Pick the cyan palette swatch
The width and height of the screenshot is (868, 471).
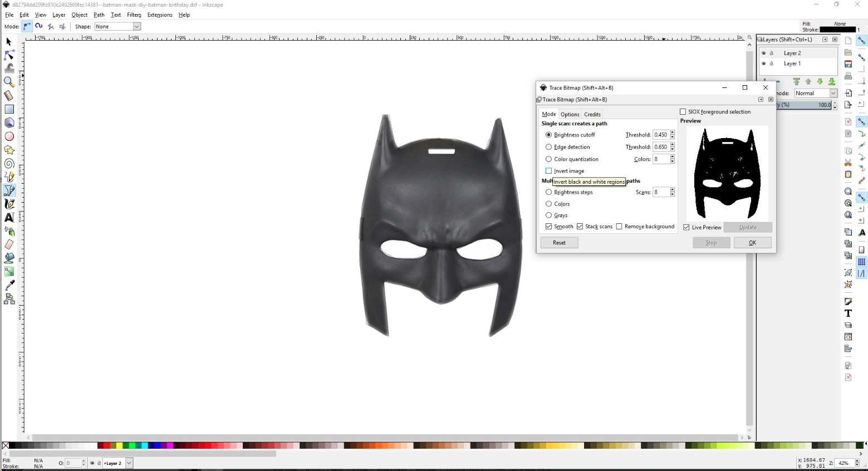(x=144, y=445)
